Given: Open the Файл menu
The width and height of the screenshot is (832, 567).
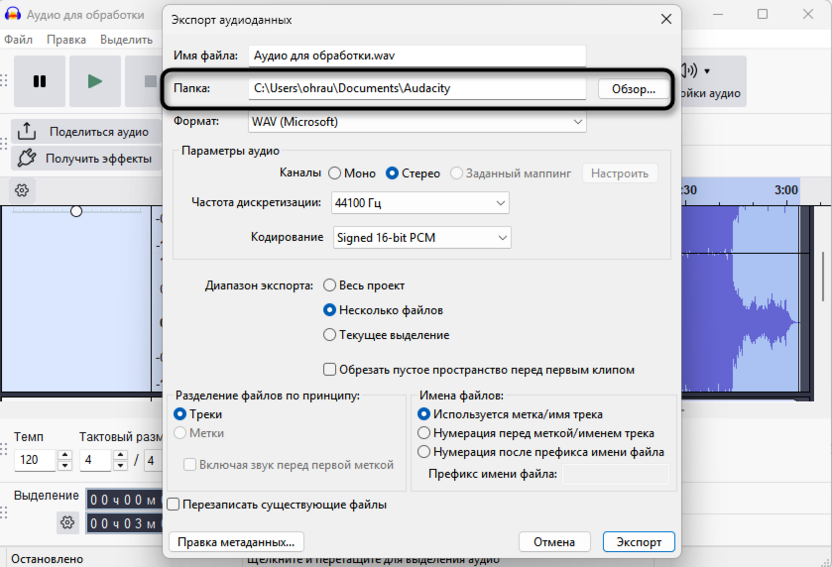Looking at the screenshot, I should click(x=19, y=40).
